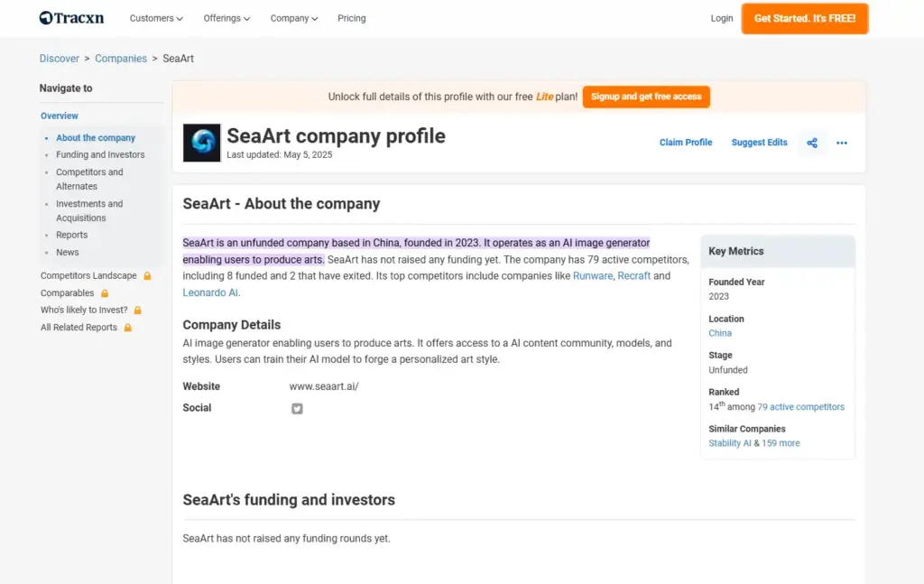
Task: Select About the company in sidebar
Action: 96,138
